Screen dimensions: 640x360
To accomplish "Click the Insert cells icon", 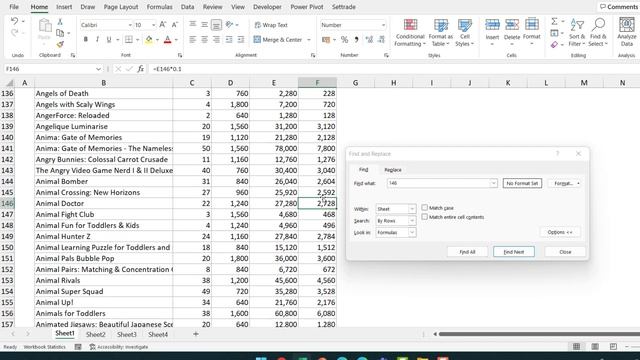I will tap(492, 25).
